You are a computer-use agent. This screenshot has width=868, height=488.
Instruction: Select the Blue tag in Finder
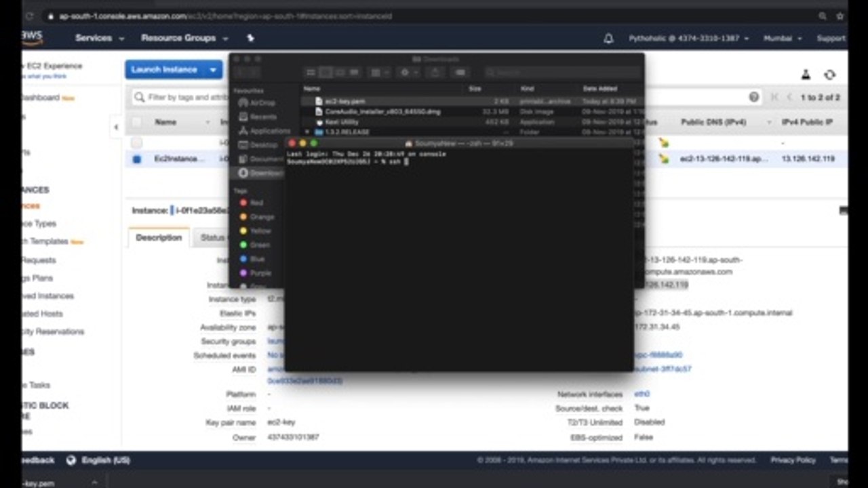pos(252,259)
